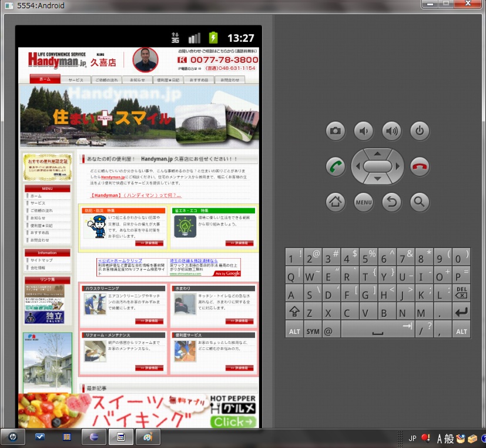Click the M key
486x448 pixels.
424,312
